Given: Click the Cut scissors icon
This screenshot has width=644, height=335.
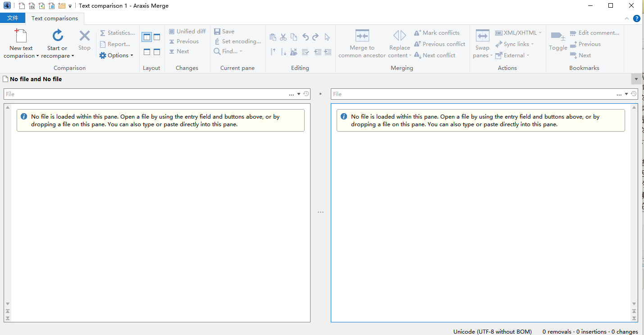Looking at the screenshot, I should click(283, 37).
